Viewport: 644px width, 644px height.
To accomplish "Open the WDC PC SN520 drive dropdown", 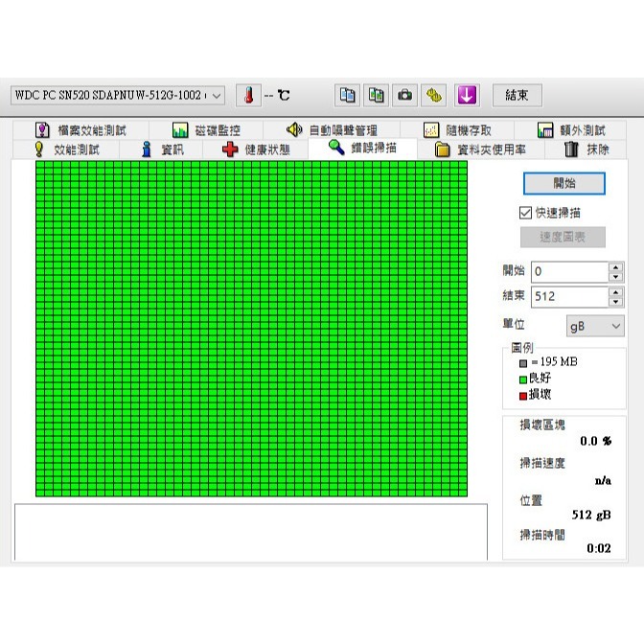I will [x=118, y=96].
